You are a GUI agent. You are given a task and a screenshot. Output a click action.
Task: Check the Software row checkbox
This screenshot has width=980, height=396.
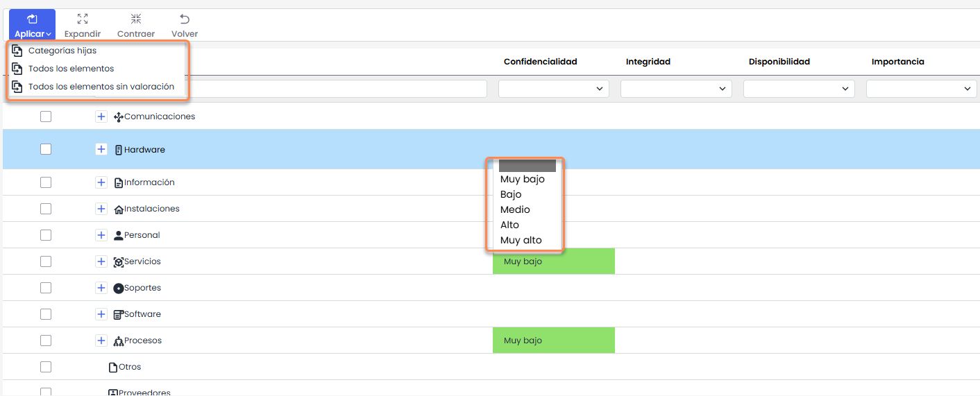pyautogui.click(x=46, y=314)
